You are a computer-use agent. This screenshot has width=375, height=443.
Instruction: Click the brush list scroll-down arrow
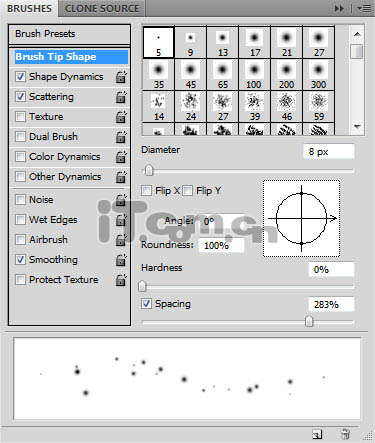tap(357, 127)
